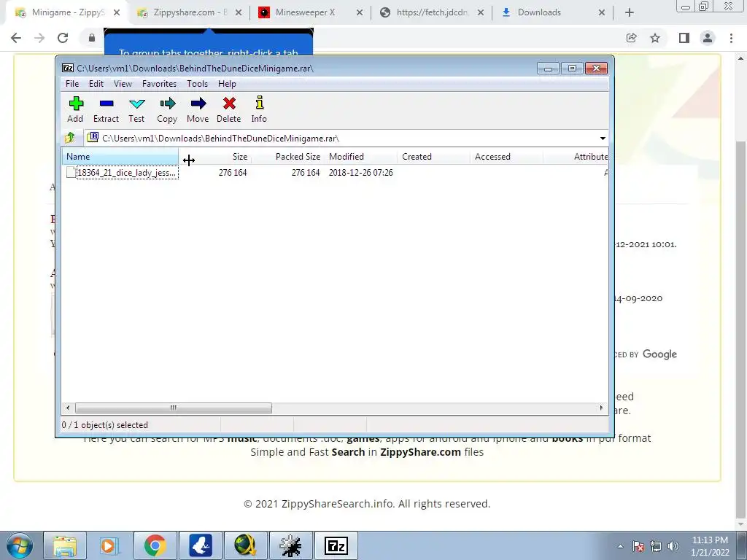Open Windows Explorer from taskbar
The width and height of the screenshot is (747, 560).
point(65,545)
